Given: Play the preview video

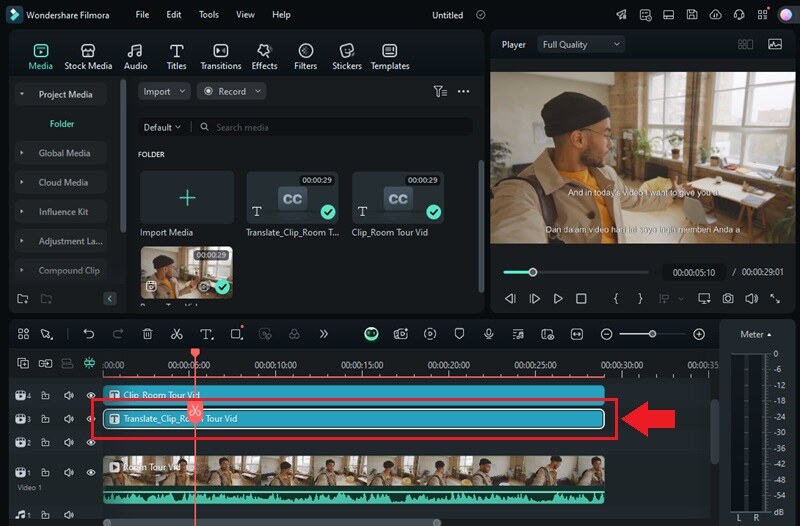Looking at the screenshot, I should click(558, 298).
